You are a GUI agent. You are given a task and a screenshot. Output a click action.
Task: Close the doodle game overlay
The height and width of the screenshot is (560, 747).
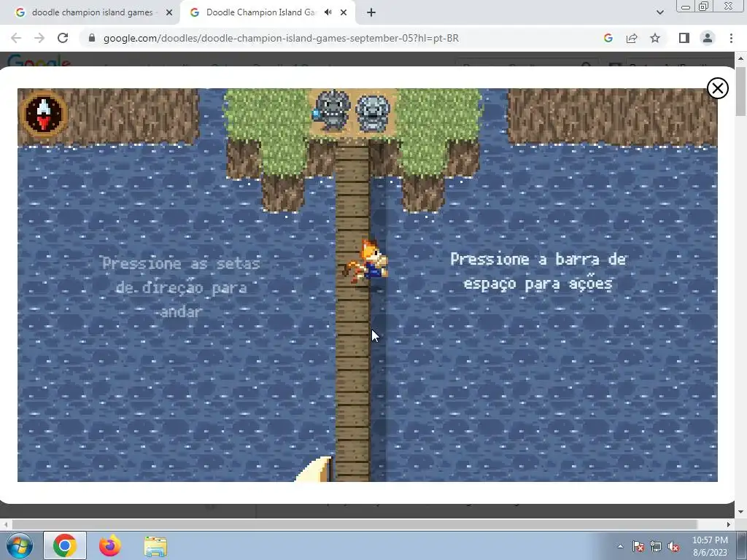[718, 88]
